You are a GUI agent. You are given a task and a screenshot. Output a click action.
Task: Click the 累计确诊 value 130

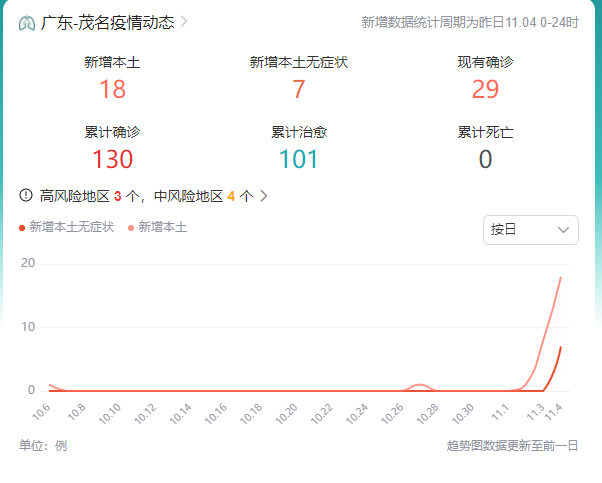coord(112,159)
